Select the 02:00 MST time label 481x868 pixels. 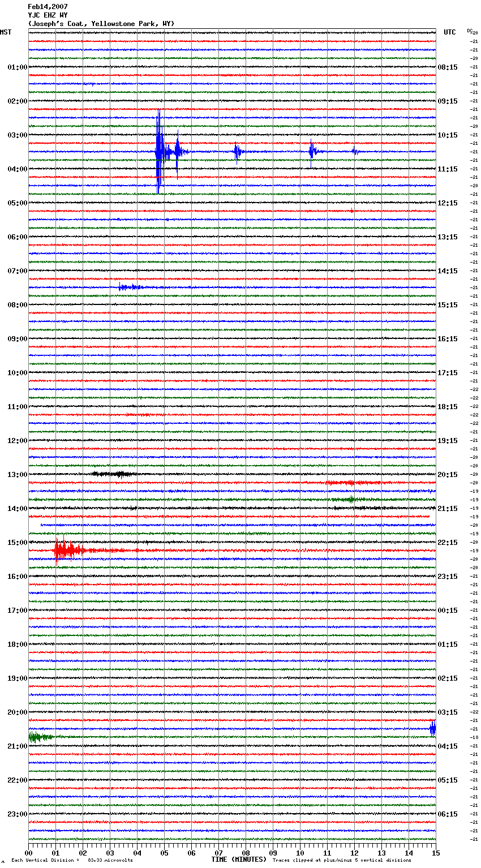click(17, 101)
